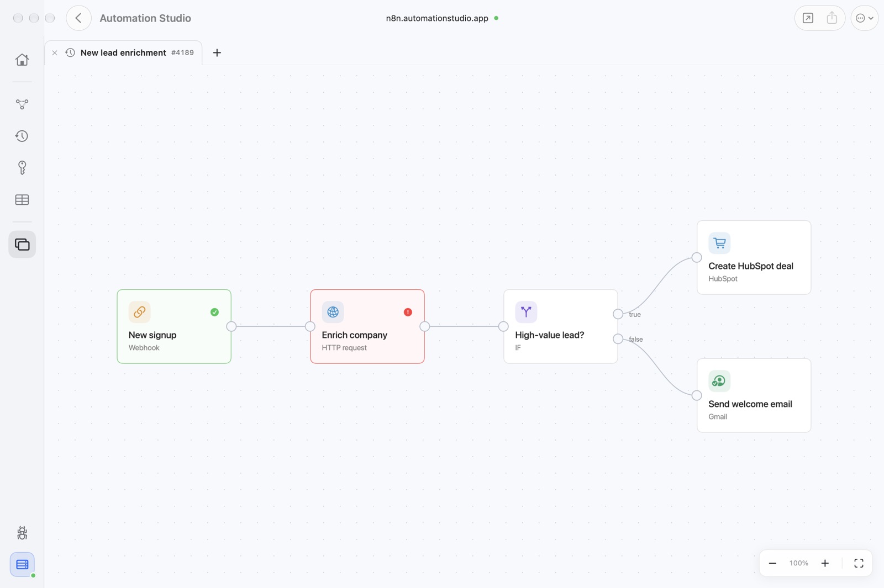Click the 100% zoom level value

click(799, 563)
